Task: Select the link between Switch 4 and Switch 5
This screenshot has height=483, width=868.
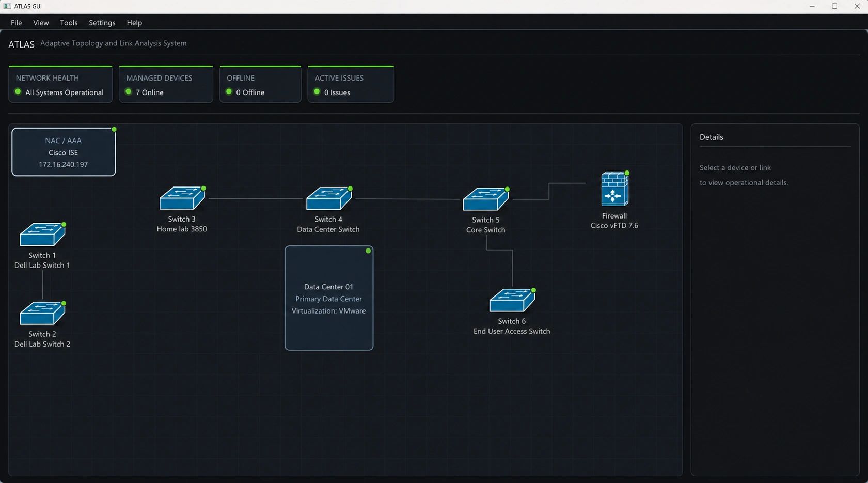Action: (408, 199)
